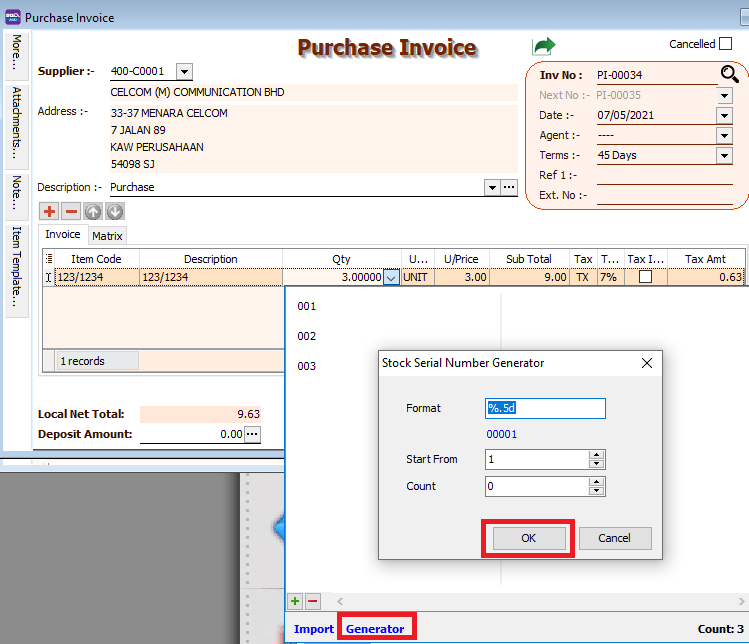
Task: Open the Supplier code dropdown
Action: [x=184, y=71]
